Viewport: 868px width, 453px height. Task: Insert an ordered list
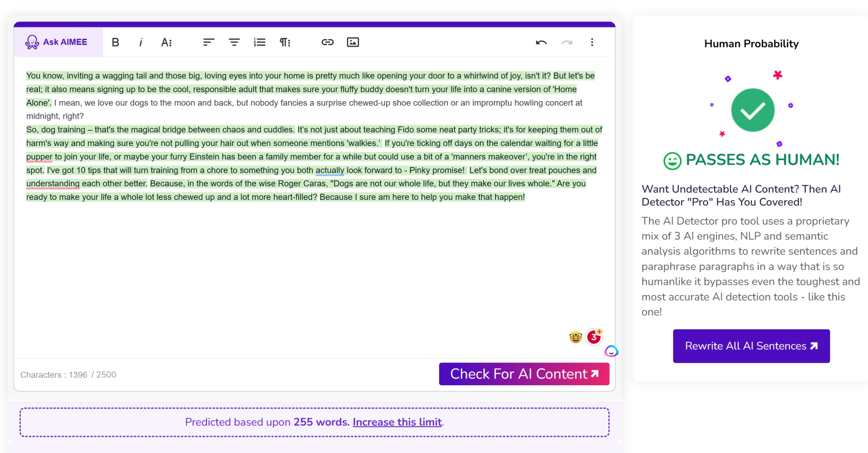click(259, 42)
